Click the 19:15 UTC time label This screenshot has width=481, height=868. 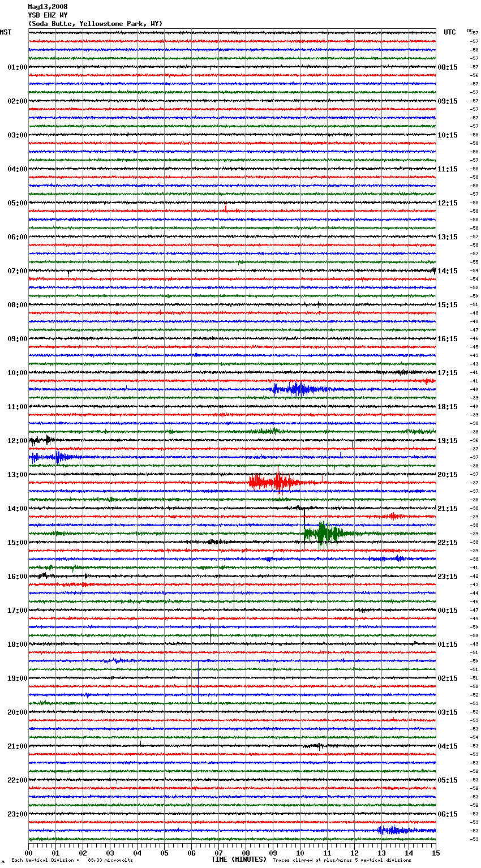[448, 441]
